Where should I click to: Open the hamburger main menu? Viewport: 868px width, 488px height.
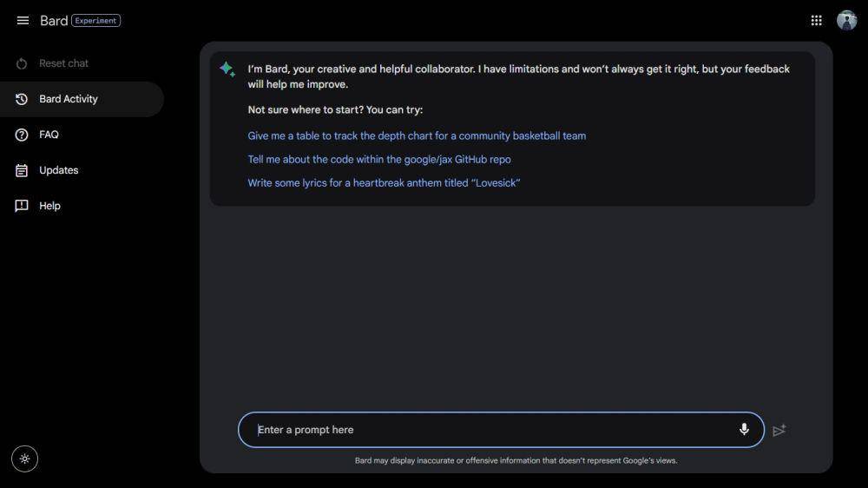tap(23, 21)
